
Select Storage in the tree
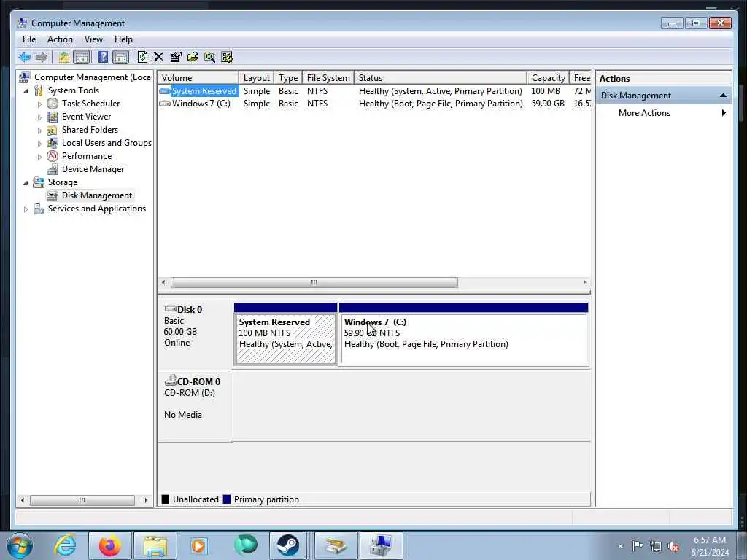coord(63,182)
